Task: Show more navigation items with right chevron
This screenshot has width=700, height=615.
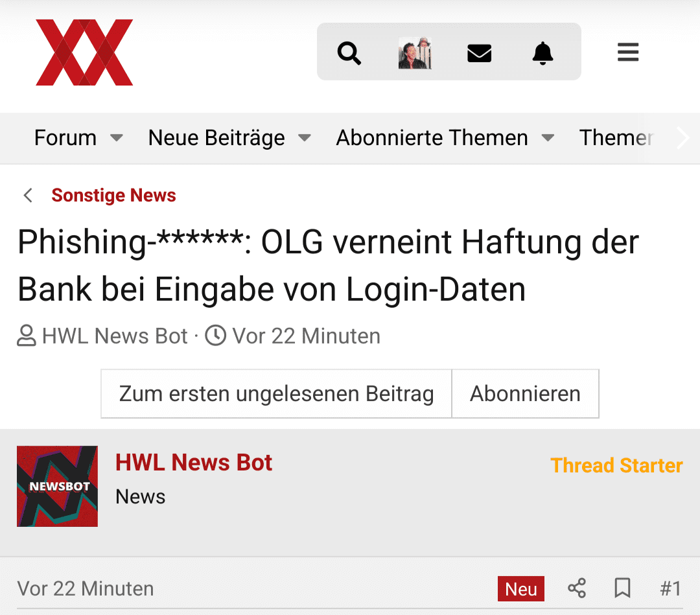Action: [x=683, y=137]
